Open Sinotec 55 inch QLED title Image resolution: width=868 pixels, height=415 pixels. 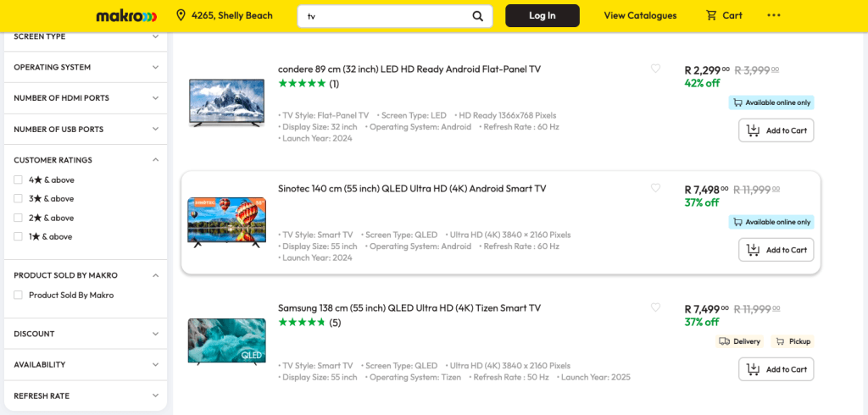(412, 189)
